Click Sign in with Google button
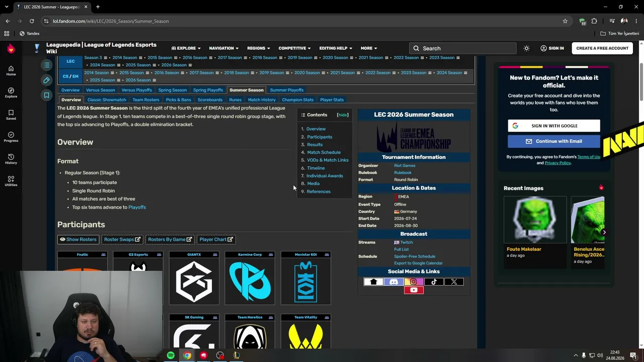This screenshot has height=362, width=644. [554, 126]
